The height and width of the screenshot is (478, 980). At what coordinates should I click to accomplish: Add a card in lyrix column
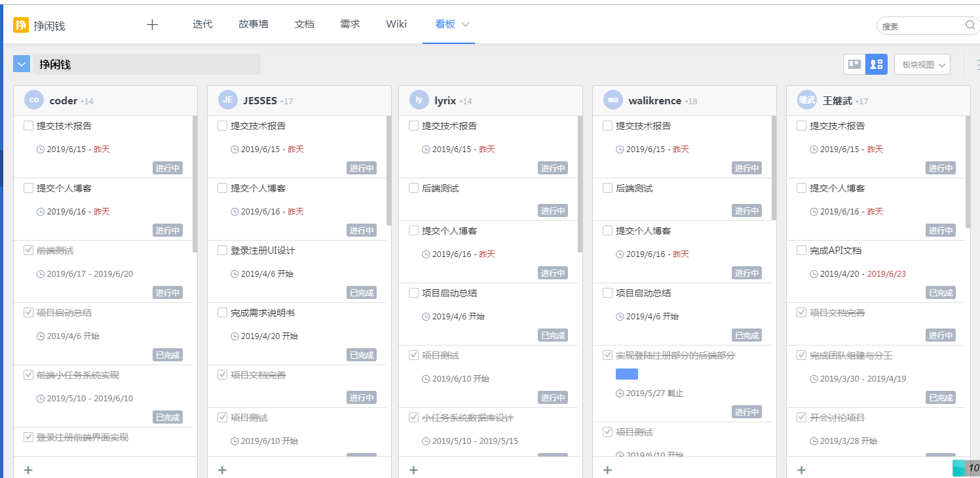coord(413,469)
